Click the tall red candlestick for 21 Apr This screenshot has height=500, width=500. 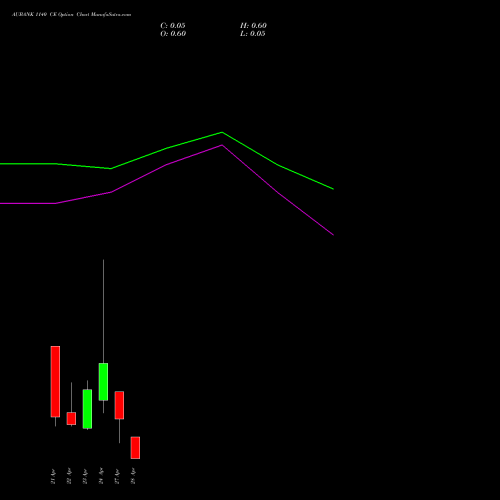(55, 382)
